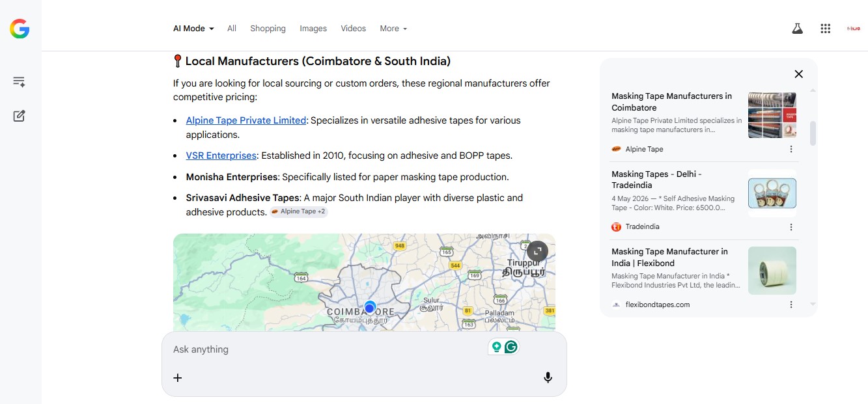The height and width of the screenshot is (404, 868).
Task: Click the Srivasavi Adhesive Tapes text
Action: click(243, 198)
